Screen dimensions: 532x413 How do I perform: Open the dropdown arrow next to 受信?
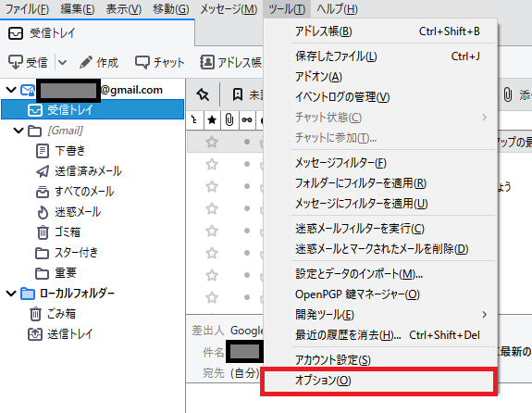point(62,62)
